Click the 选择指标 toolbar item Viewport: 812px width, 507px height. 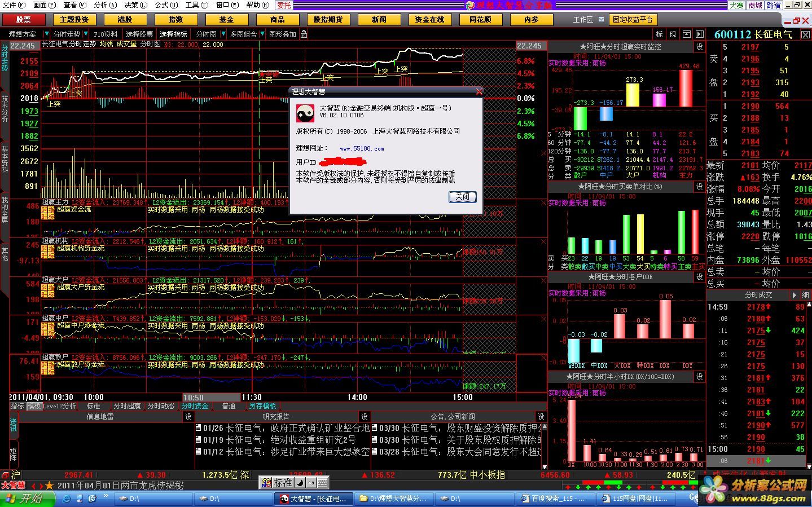point(173,34)
